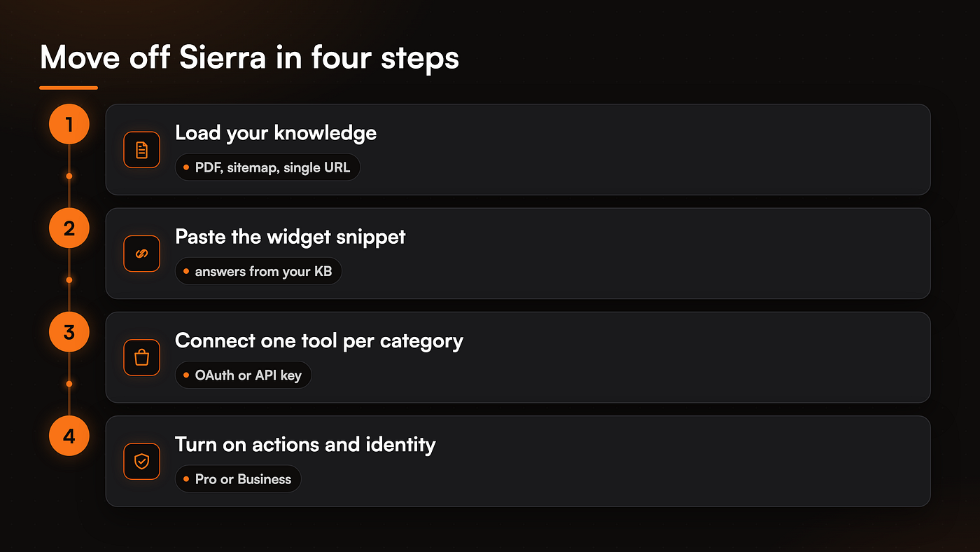The height and width of the screenshot is (552, 980).
Task: Click the timeline dot between steps 3 and 4
Action: click(69, 384)
